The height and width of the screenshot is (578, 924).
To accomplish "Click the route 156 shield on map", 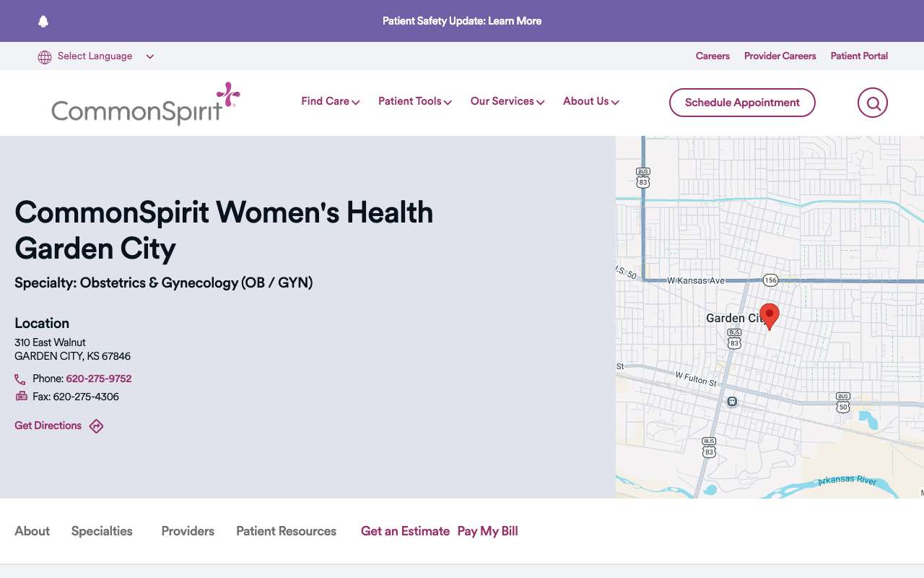I will pos(770,280).
